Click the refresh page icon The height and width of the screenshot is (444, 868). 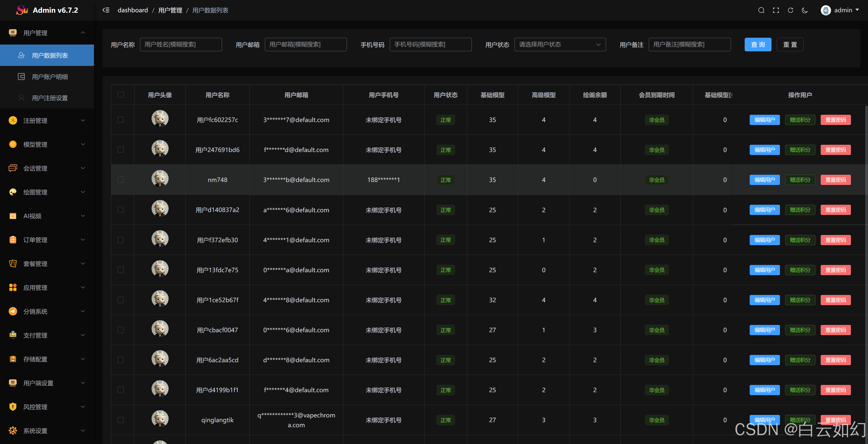(790, 10)
